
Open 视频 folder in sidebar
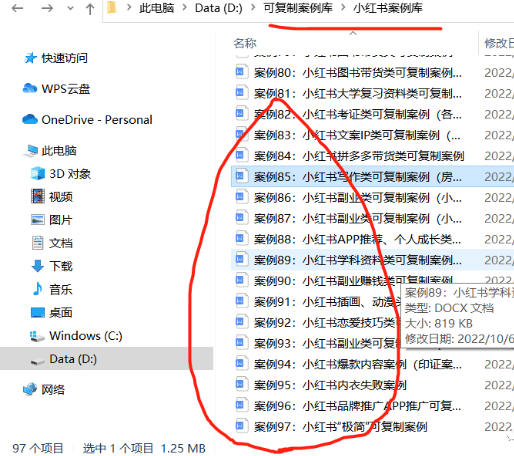[x=61, y=197]
